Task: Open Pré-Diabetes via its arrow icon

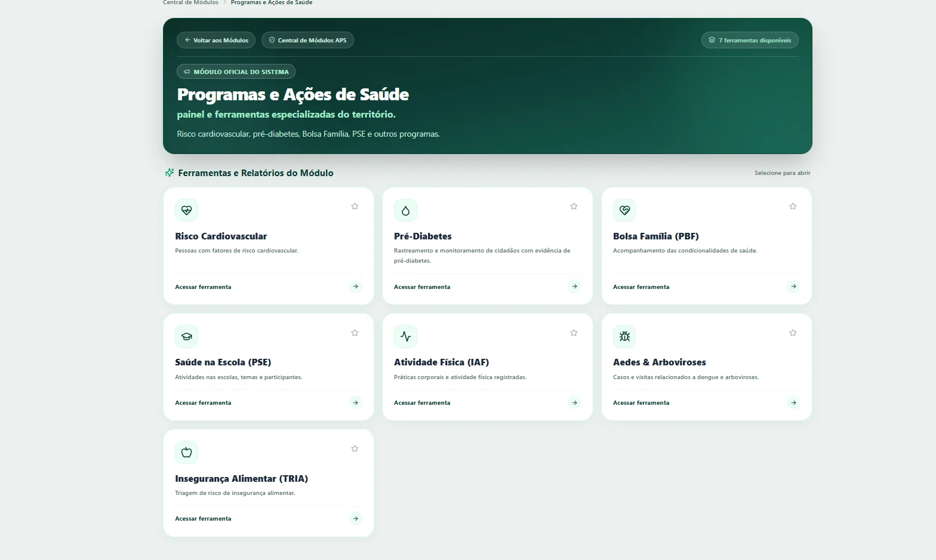Action: pos(574,287)
